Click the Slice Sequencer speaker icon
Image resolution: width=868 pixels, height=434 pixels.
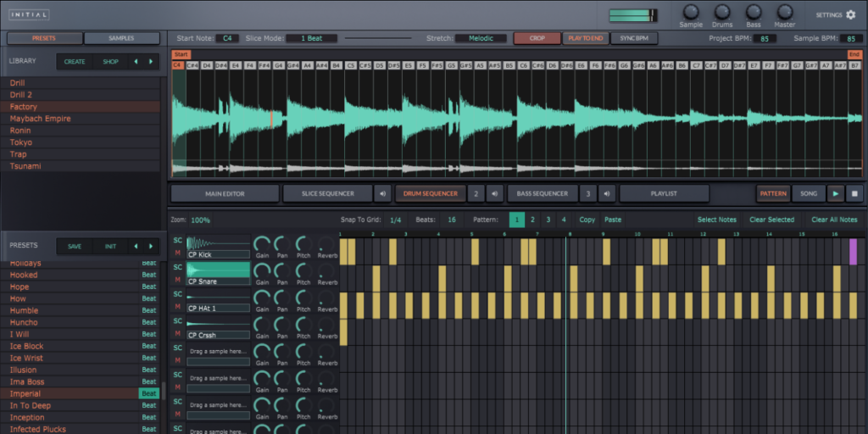pyautogui.click(x=382, y=194)
